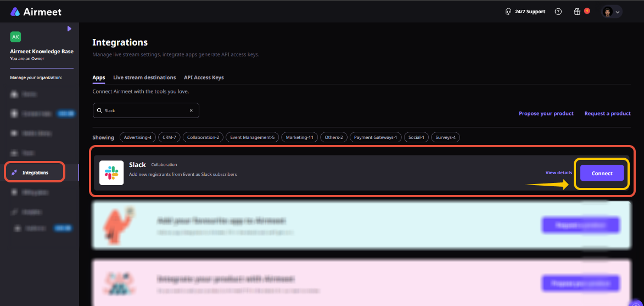This screenshot has width=644, height=306.
Task: Filter by Advertising-4 category
Action: click(x=138, y=137)
